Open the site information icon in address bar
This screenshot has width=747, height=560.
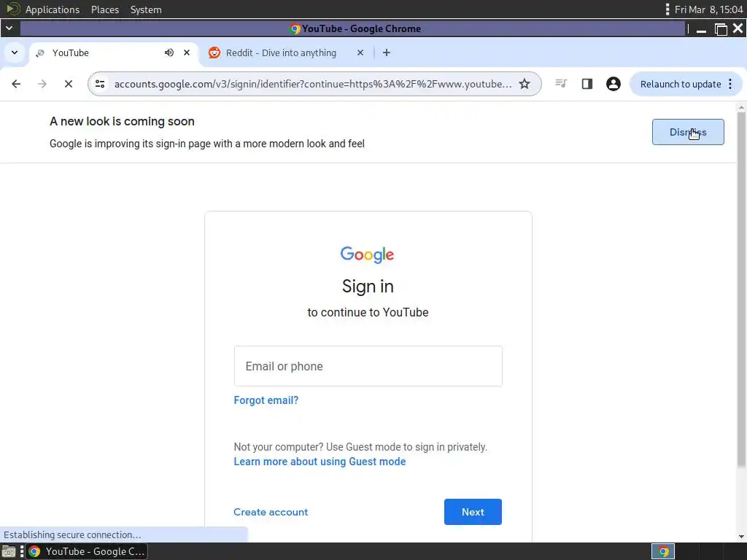pos(100,85)
